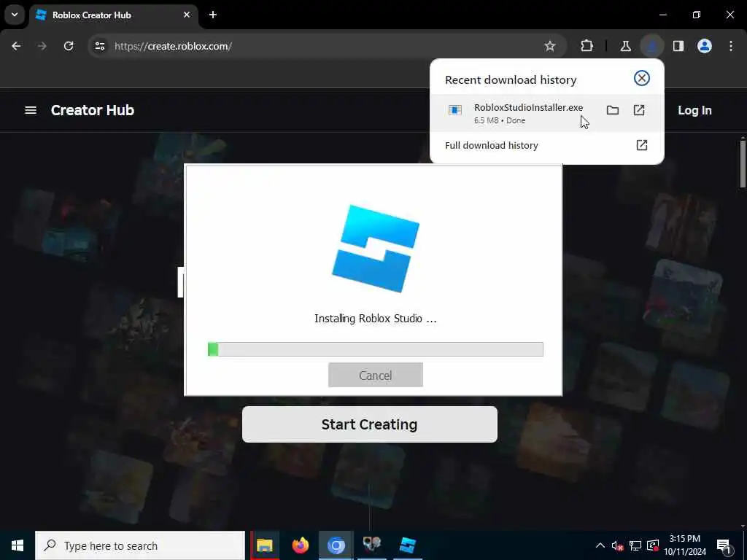Click the Roblox Studio logo in installer
The height and width of the screenshot is (560, 747).
(376, 249)
